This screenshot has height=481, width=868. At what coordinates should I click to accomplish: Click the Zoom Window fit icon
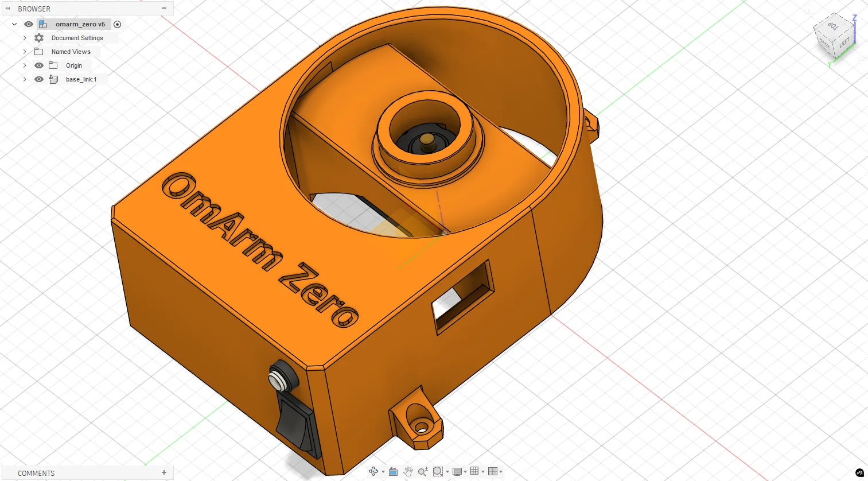tap(438, 471)
